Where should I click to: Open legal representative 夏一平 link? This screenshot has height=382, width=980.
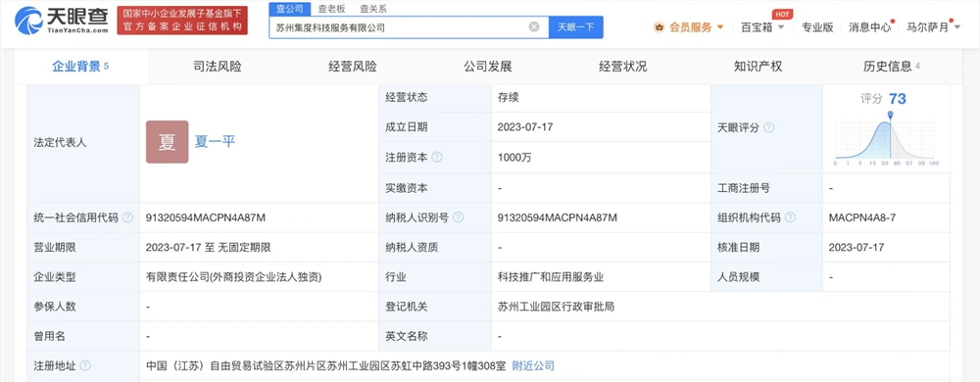[x=215, y=142]
